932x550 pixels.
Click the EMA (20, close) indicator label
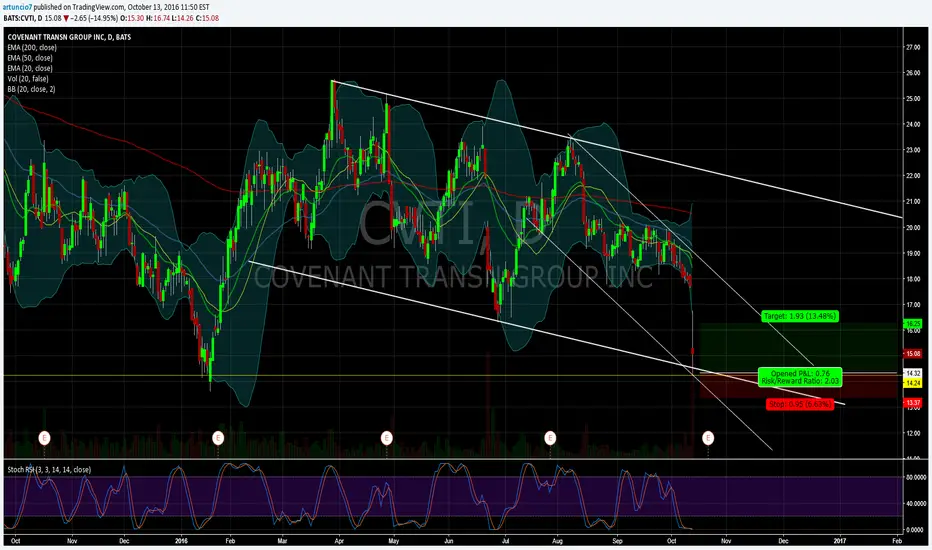pyautogui.click(x=30, y=68)
